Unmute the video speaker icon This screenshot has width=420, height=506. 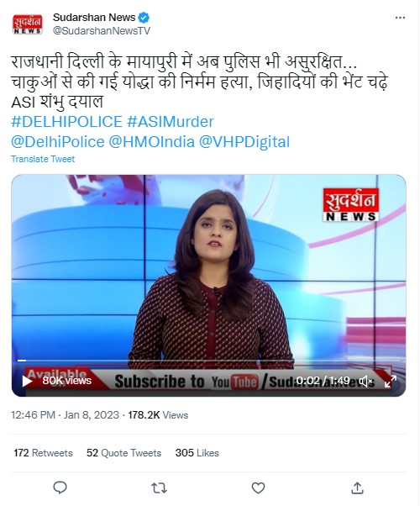point(366,382)
